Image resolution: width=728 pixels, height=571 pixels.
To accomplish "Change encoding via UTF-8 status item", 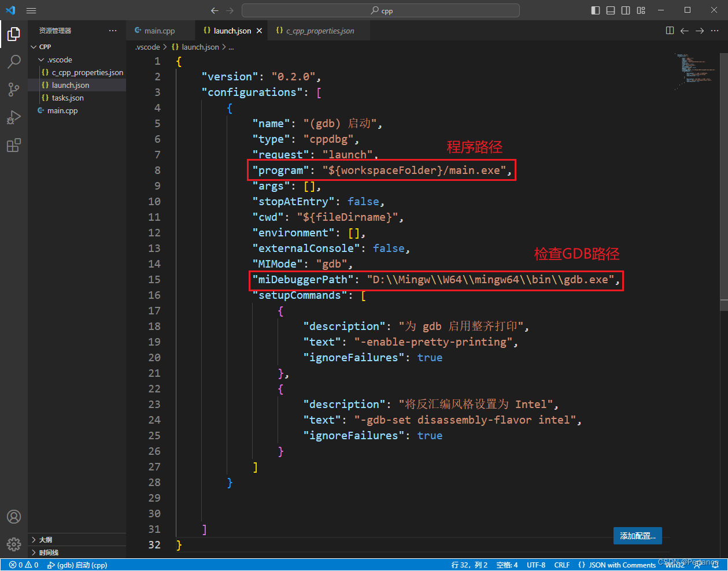I will click(536, 565).
